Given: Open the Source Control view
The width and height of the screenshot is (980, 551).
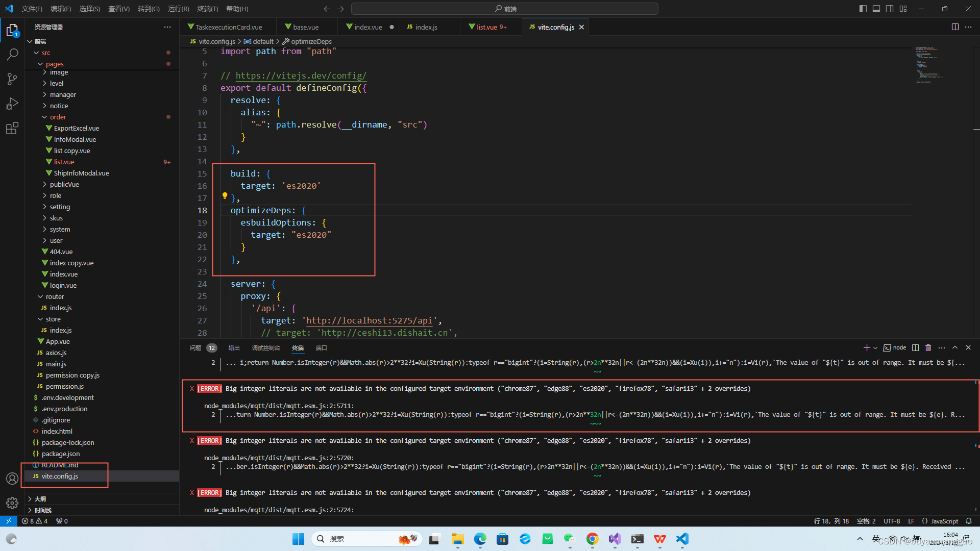Looking at the screenshot, I should [x=12, y=79].
